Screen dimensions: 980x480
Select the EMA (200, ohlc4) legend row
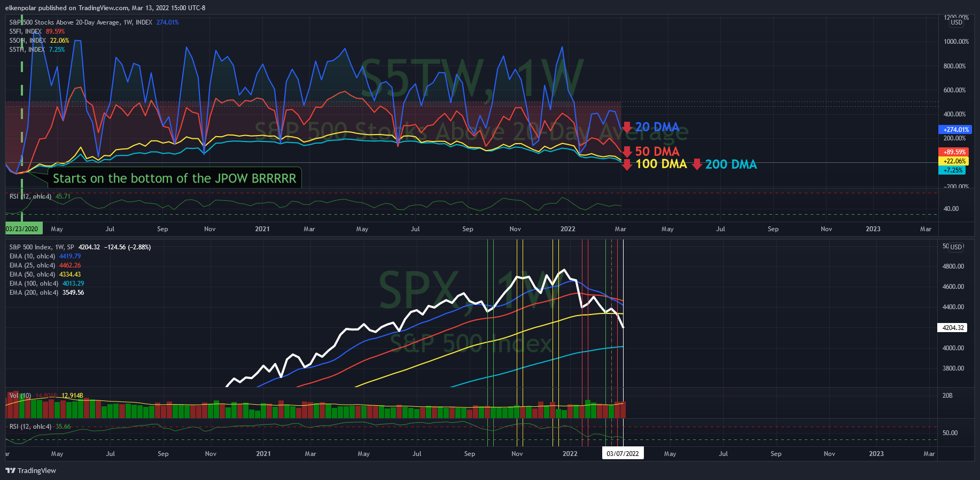point(46,293)
